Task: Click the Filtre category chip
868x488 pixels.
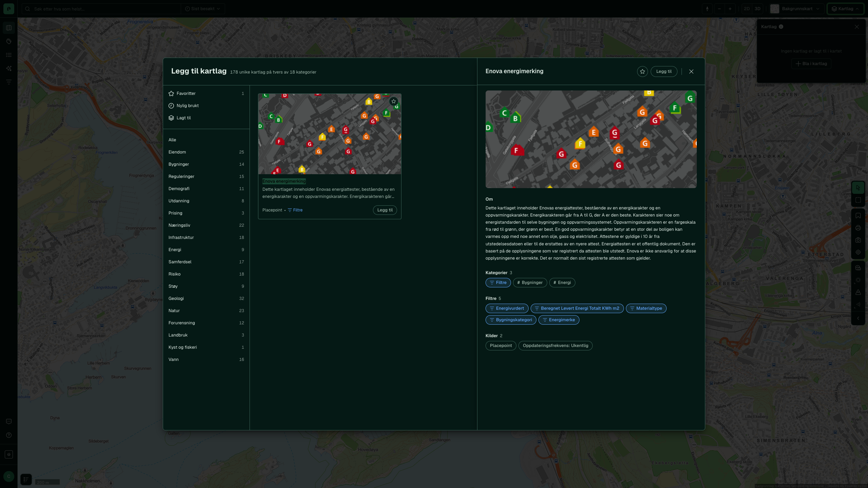Action: 498,283
